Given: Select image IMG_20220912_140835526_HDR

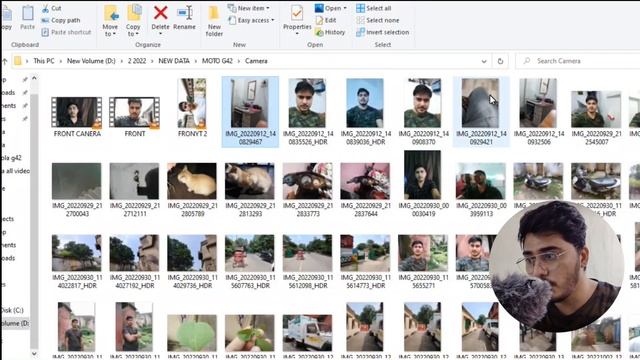Looking at the screenshot, I should (x=308, y=112).
